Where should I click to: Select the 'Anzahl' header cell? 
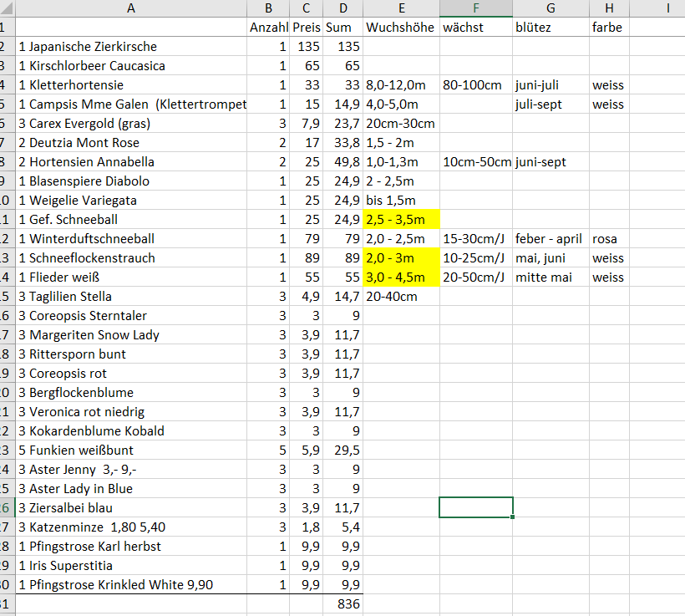268,28
